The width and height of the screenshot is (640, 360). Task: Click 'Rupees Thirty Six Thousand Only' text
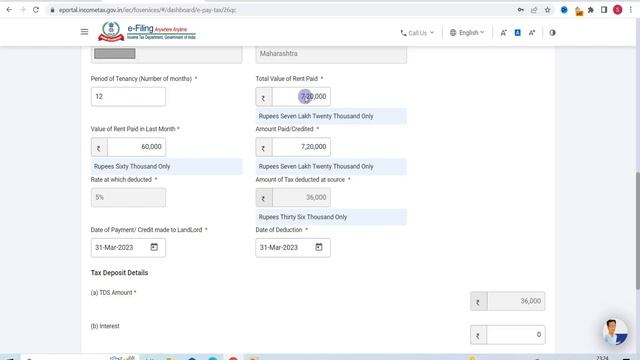(x=303, y=217)
